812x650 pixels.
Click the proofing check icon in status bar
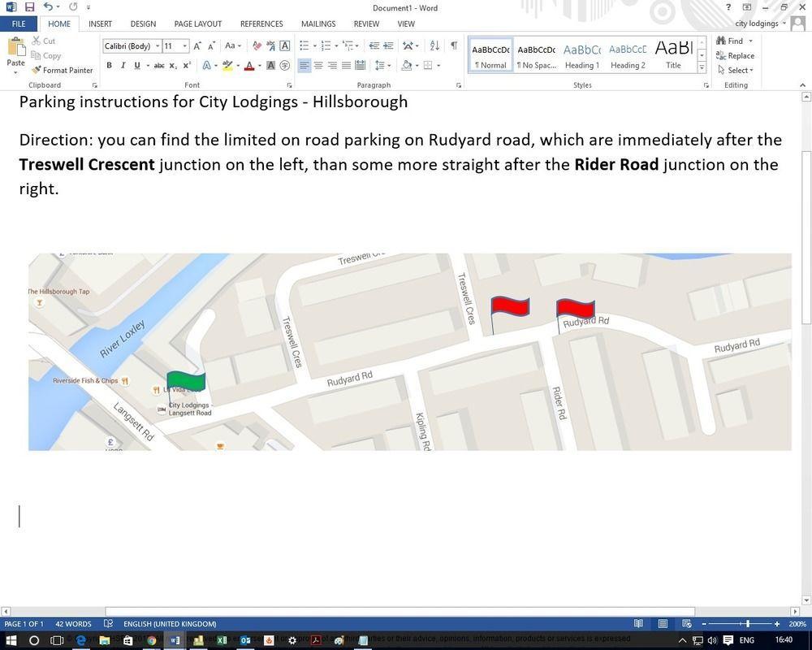pyautogui.click(x=108, y=623)
